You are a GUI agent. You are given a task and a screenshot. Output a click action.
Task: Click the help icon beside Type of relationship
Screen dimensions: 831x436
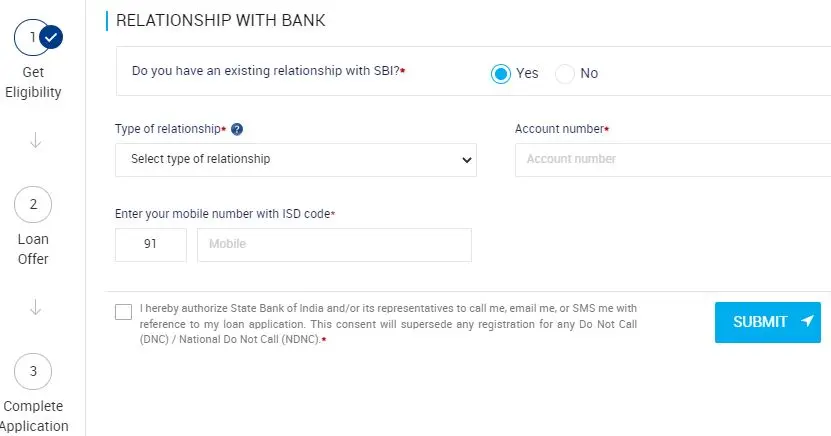click(237, 129)
